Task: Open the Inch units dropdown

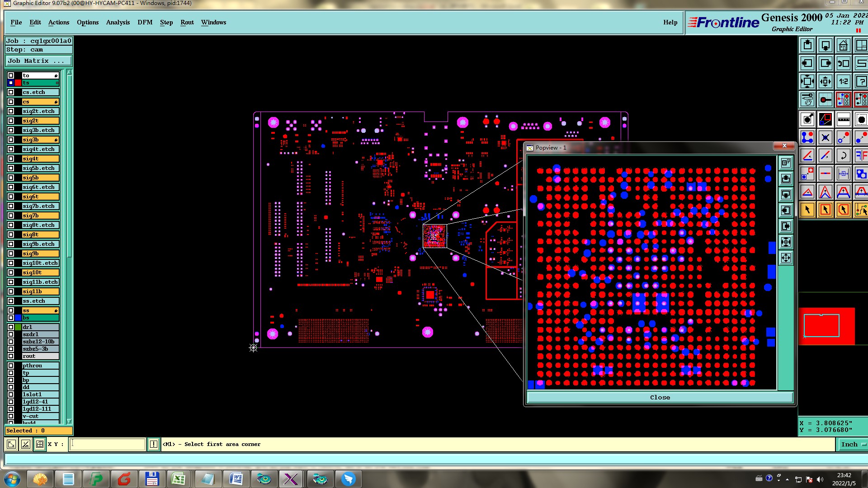Action: tap(853, 445)
